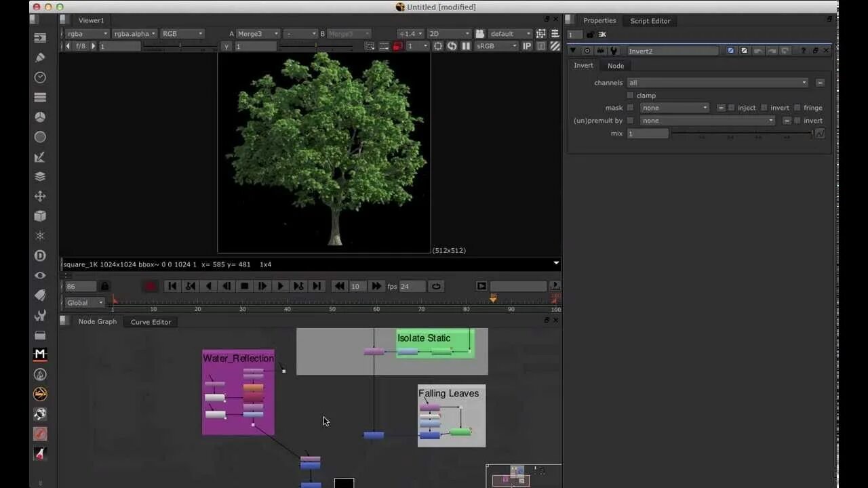Screen dimensions: 868x488
Task: Open the Time nodes clock icon
Action: pos(40,77)
